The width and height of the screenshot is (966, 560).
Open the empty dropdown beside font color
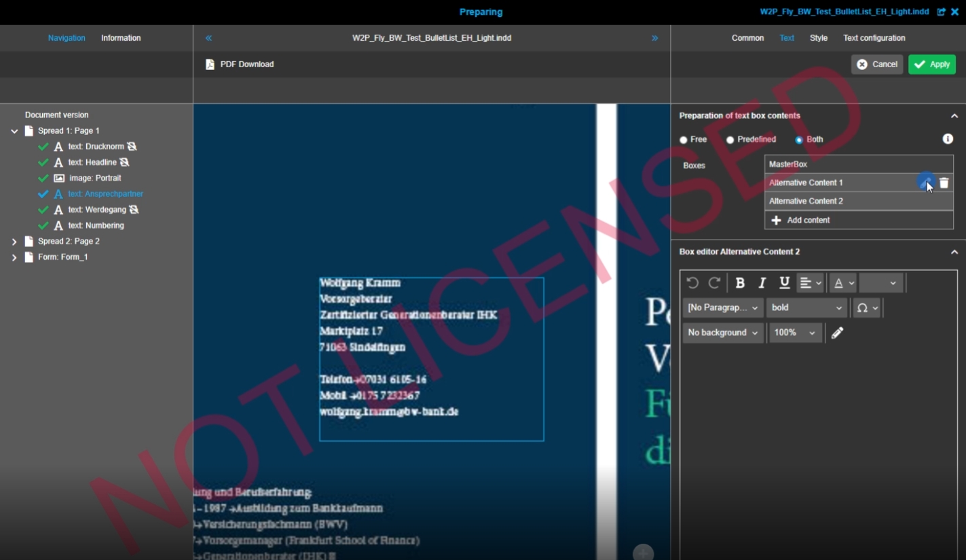(x=880, y=283)
